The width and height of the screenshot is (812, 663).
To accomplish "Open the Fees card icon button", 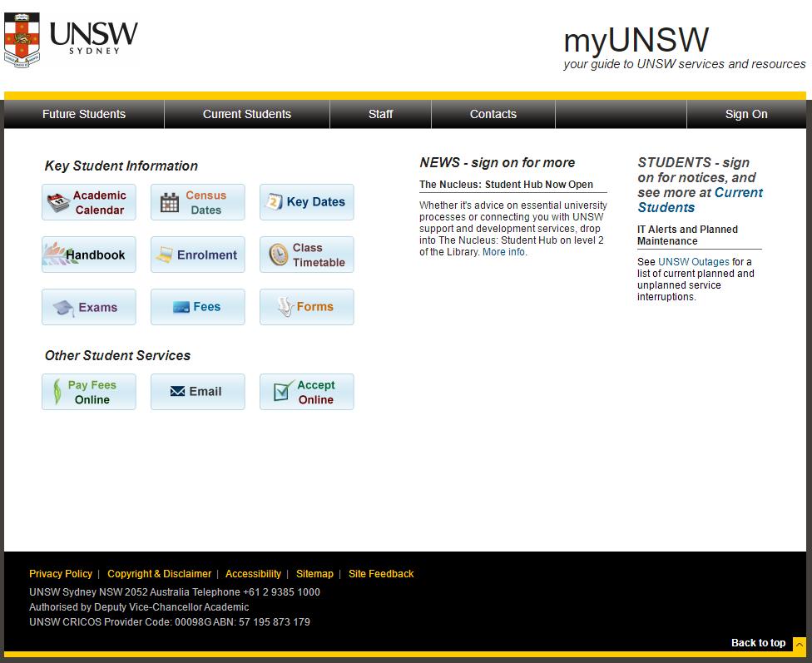I will coord(198,307).
